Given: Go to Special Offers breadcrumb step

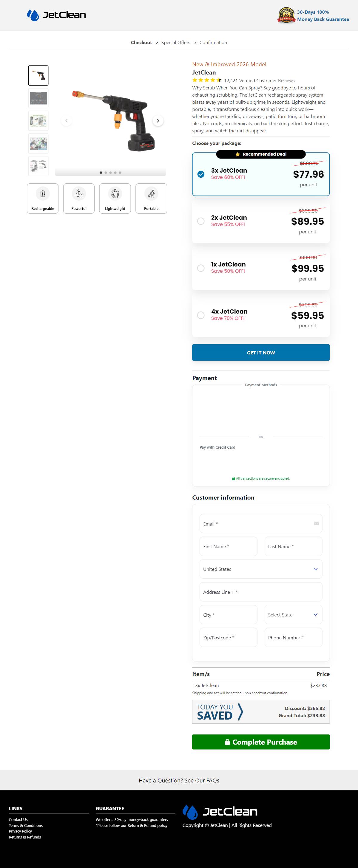Looking at the screenshot, I should coord(176,42).
